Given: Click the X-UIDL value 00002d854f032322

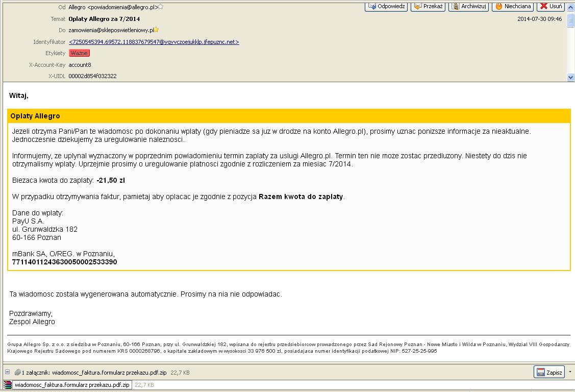Looking at the screenshot, I should 92,76.
